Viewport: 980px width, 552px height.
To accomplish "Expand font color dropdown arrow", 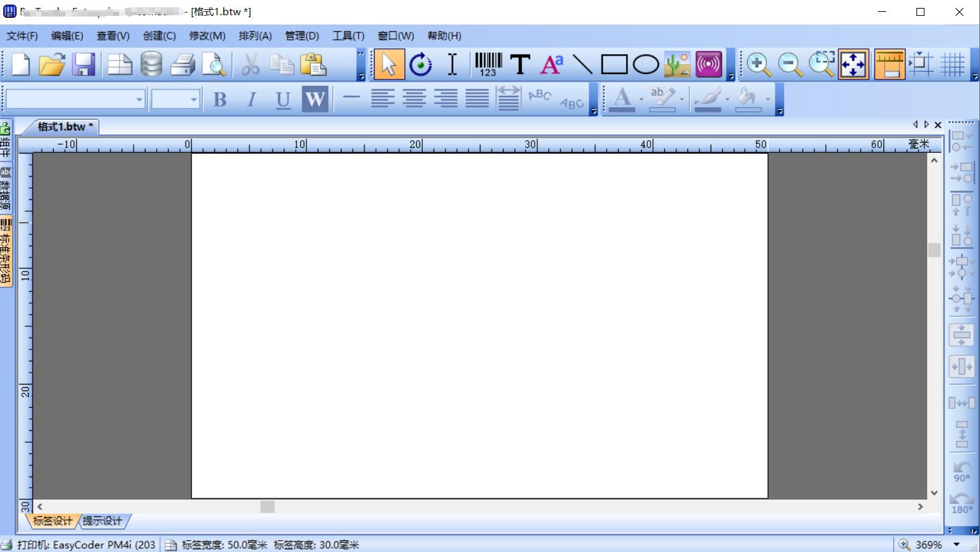I will coord(641,100).
